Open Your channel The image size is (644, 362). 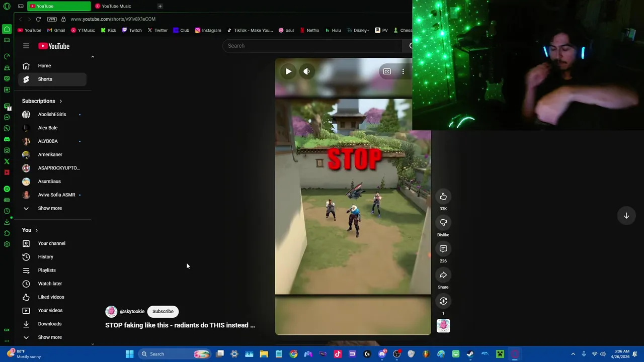52,243
